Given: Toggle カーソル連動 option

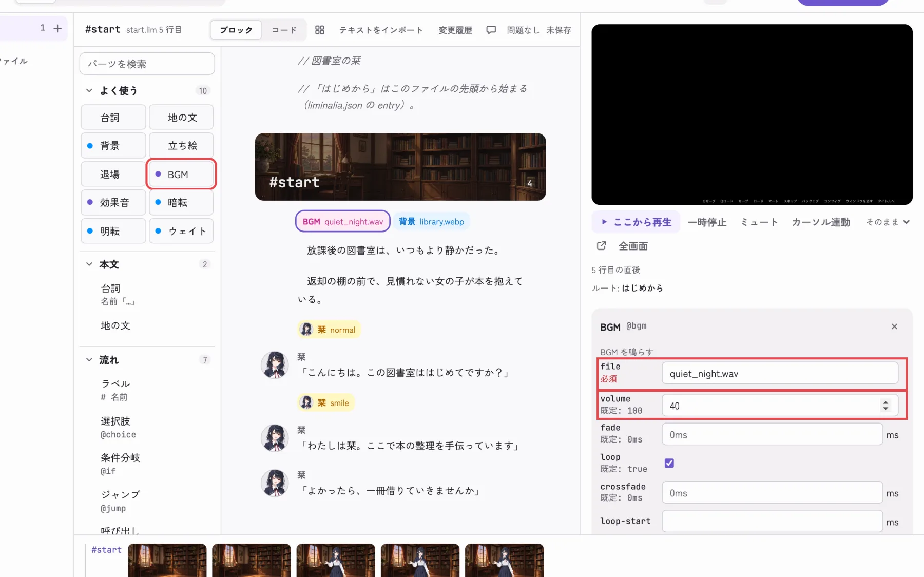Looking at the screenshot, I should [821, 222].
